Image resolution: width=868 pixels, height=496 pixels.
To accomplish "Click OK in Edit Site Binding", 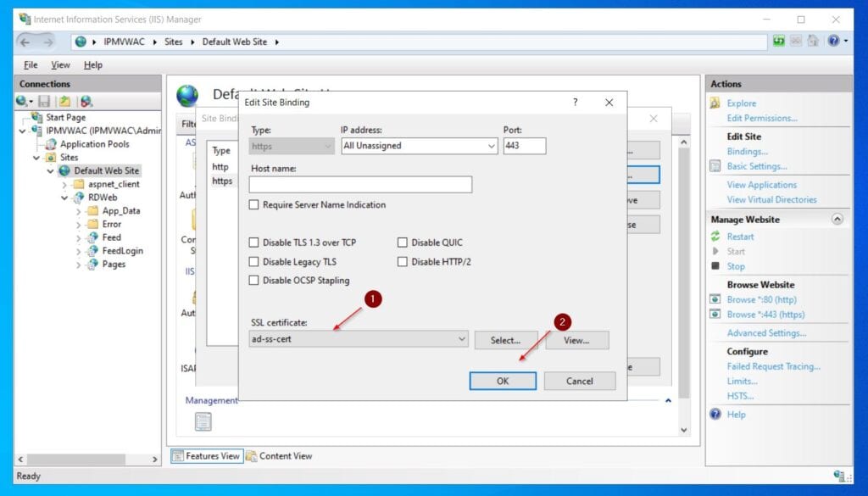I will (x=503, y=381).
